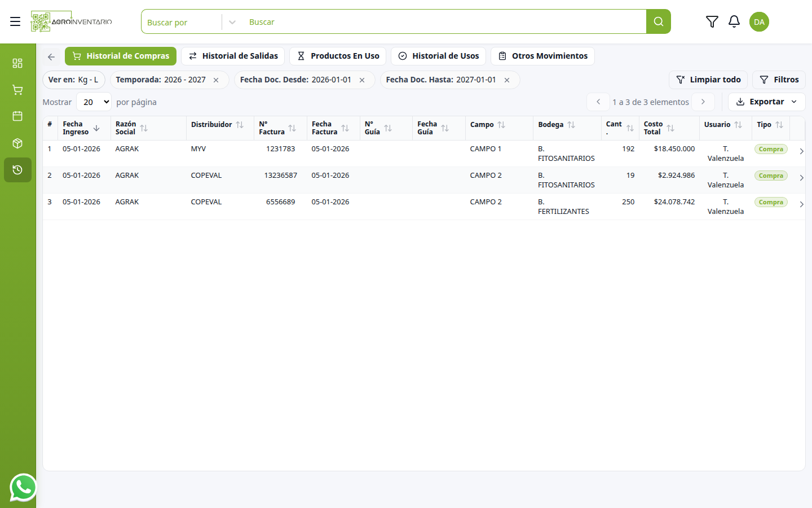Open the filter funnel icon in header
The image size is (812, 508).
(712, 21)
